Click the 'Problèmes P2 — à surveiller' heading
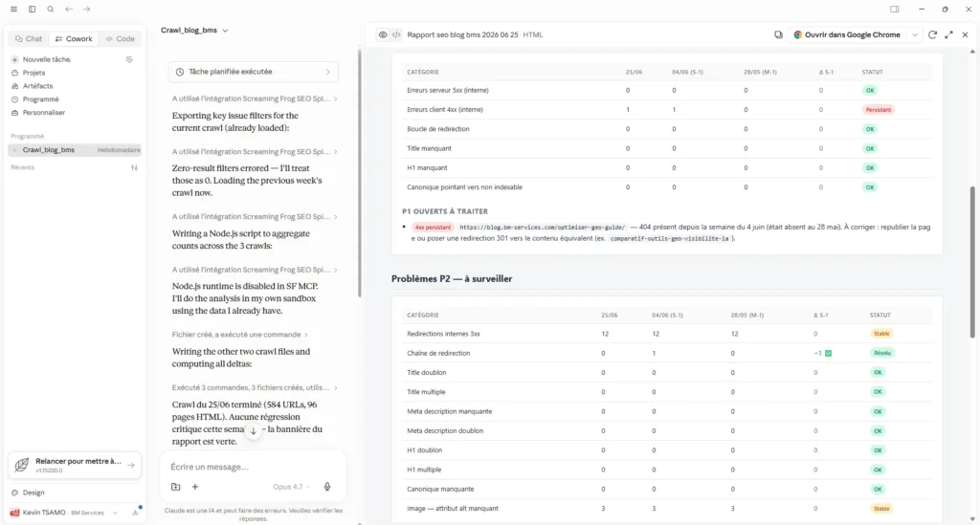Image resolution: width=980 pixels, height=525 pixels. coord(452,279)
